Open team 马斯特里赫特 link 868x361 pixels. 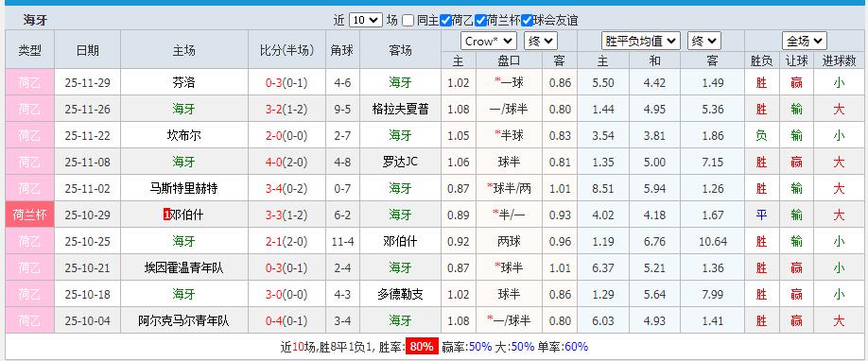point(183,188)
